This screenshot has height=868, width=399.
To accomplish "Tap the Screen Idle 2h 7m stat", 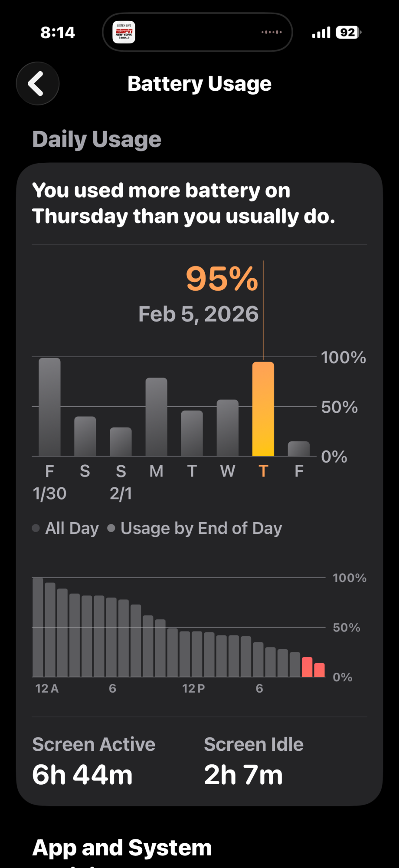I will [254, 761].
